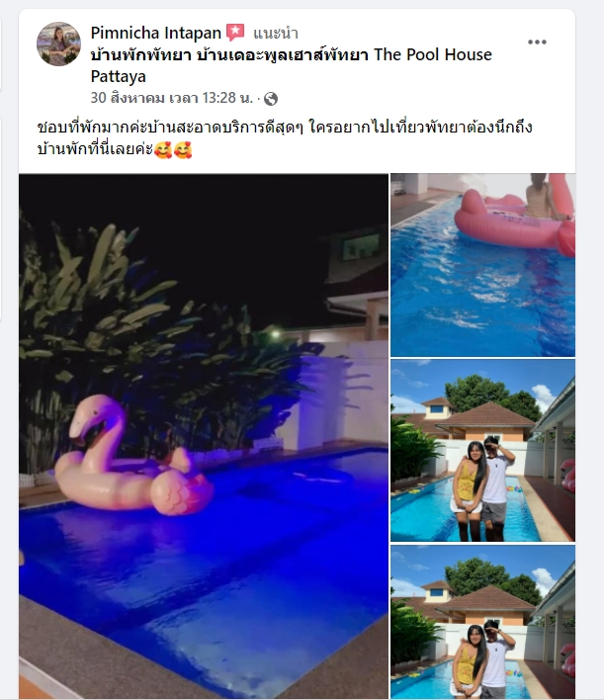Image resolution: width=604 pixels, height=700 pixels.
Task: Click the review text ชอบที่พักมากค่ะ
Action: pyautogui.click(x=92, y=128)
